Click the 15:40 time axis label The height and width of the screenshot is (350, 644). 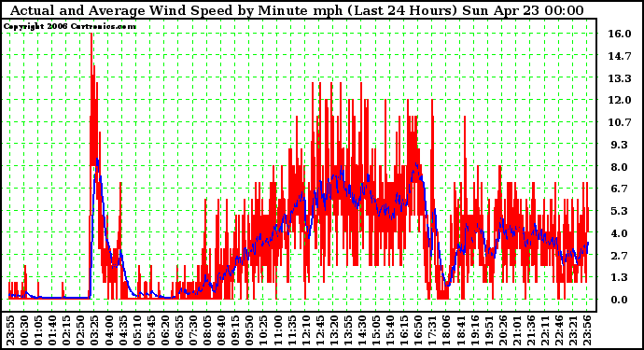coord(389,330)
